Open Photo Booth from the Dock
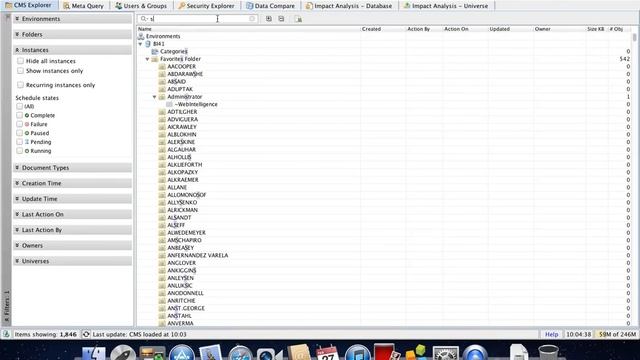This screenshot has width=640, height=360. (x=386, y=352)
